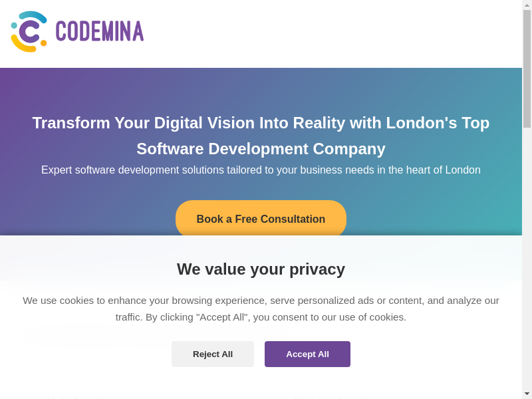Screen dimensions: 532x399
Task: Click the scrollbar up arrow
Action: pyautogui.click(x=527, y=5)
